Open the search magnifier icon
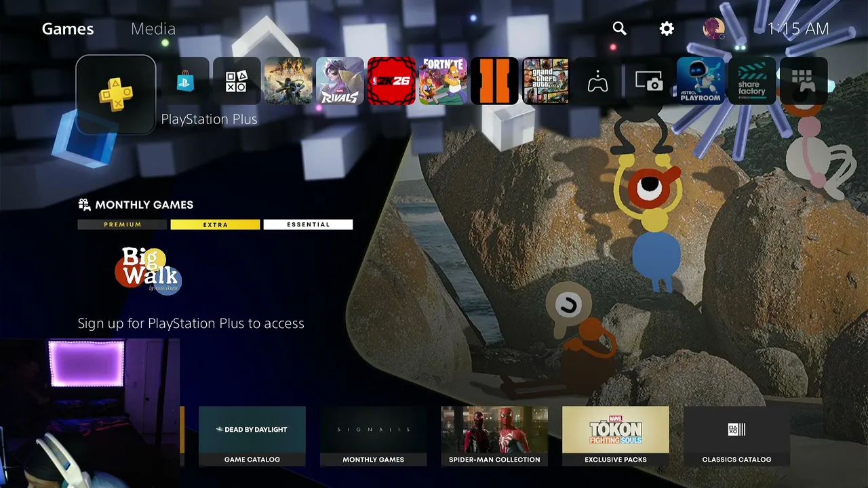This screenshot has width=868, height=488. pyautogui.click(x=620, y=28)
